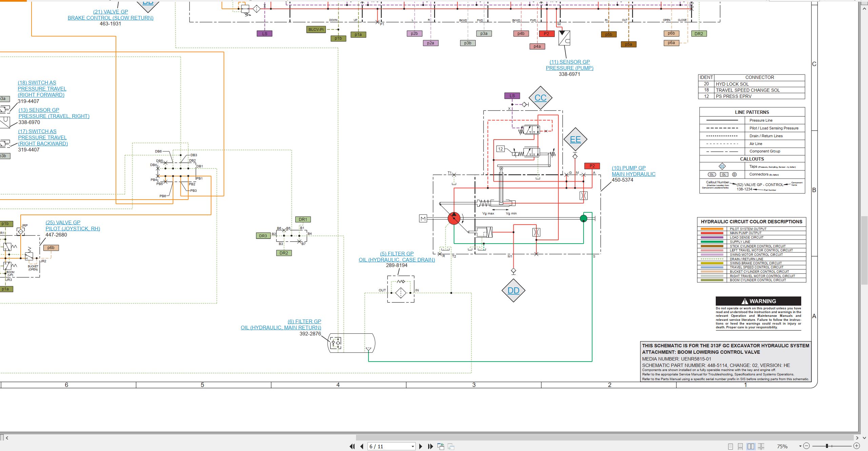Image resolution: width=868 pixels, height=451 pixels.
Task: Click the motor M symbol box
Action: [x=423, y=219]
